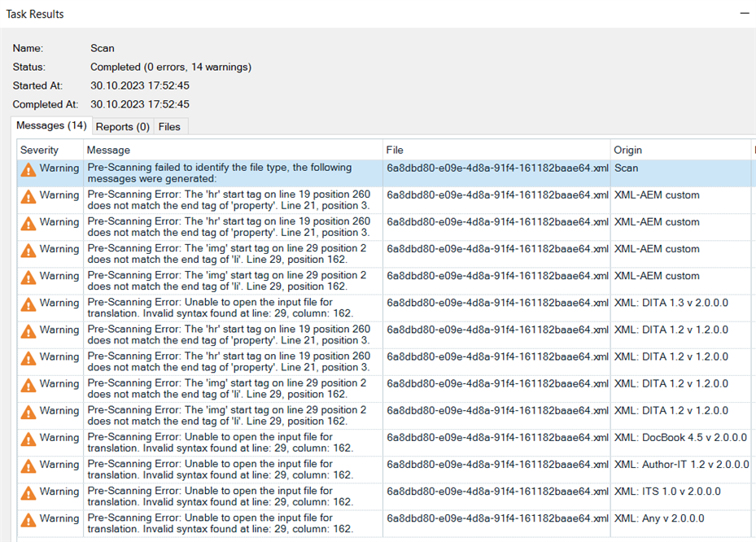Open the Files tab
Image resolution: width=756 pixels, height=542 pixels.
[169, 127]
